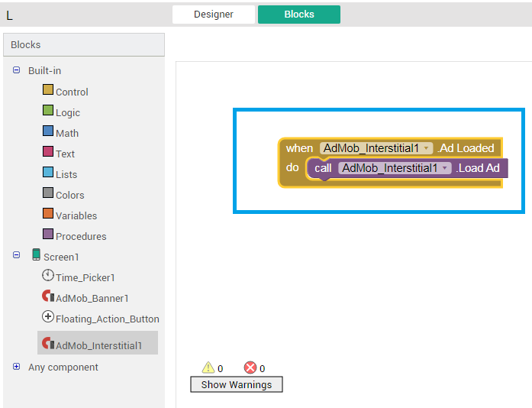
Task: Click the error count 0
Action: (263, 368)
